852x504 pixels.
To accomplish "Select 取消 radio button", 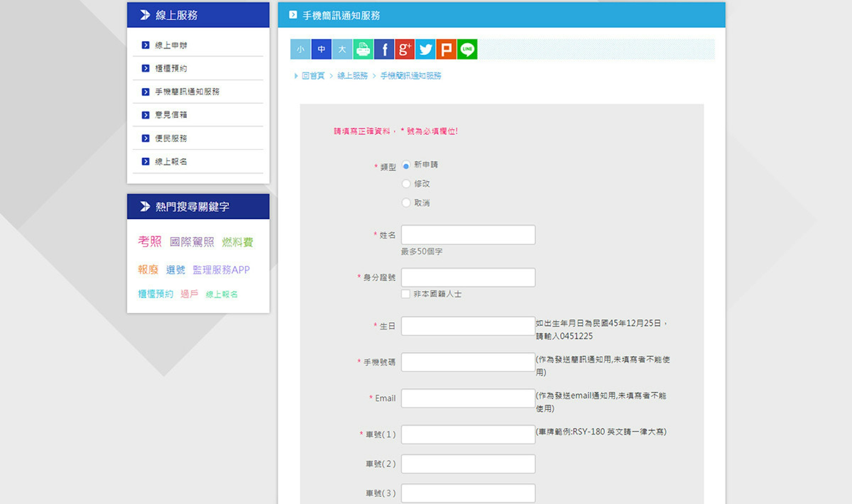I will point(406,203).
